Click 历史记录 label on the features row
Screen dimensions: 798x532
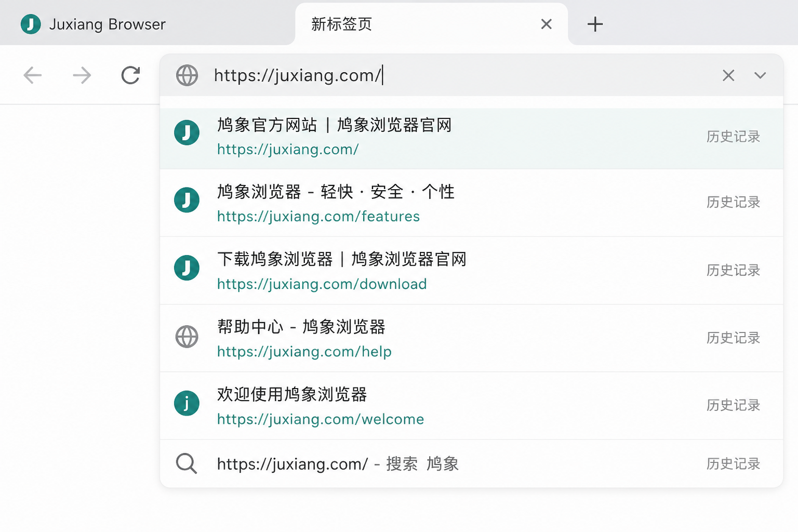tap(733, 202)
